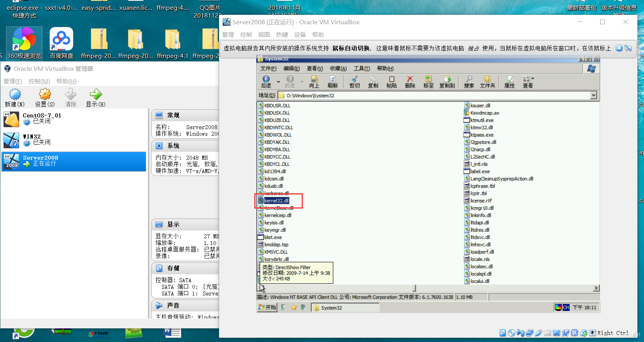Viewport: 644px width, 342px height.
Task: Dismiss the mouse integration notification
Action: pos(619,48)
